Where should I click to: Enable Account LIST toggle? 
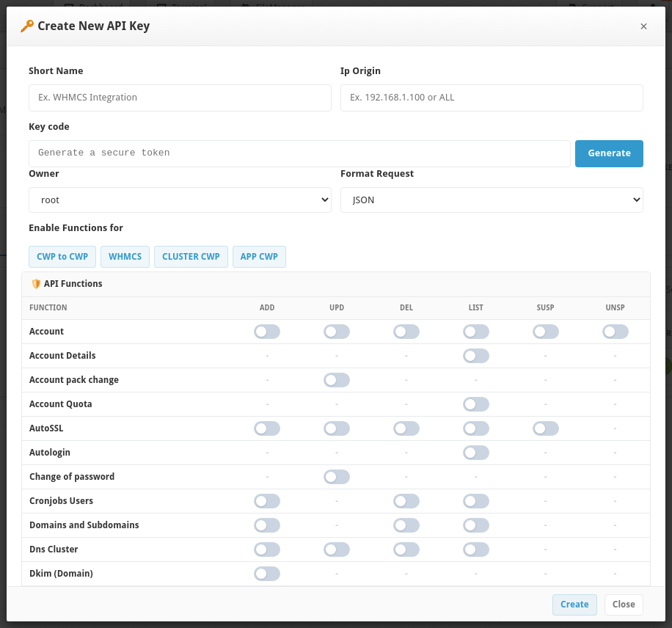pyautogui.click(x=476, y=332)
